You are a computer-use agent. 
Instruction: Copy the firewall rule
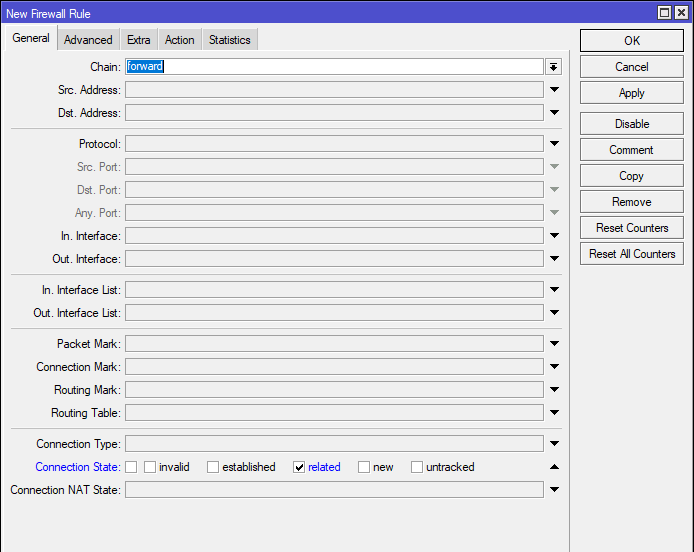[632, 176]
